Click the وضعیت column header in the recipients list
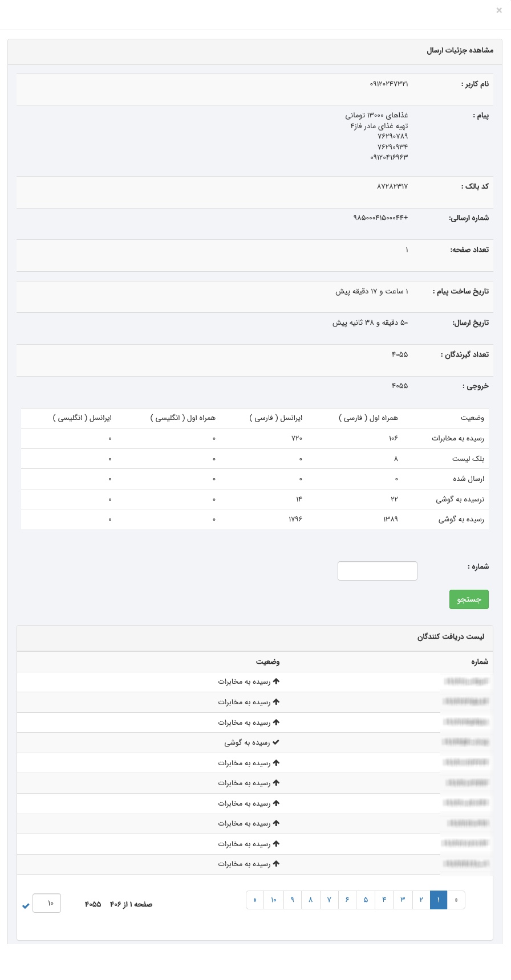The image size is (511, 980). pos(267,661)
